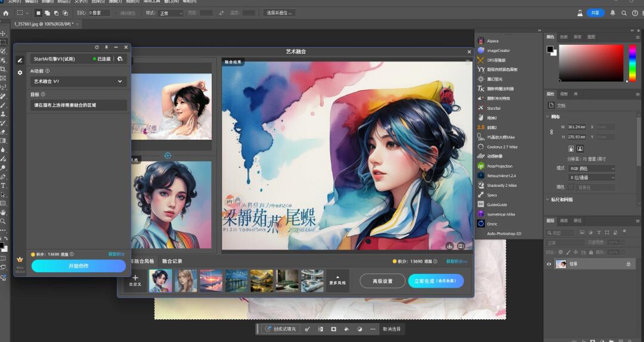Select new selection mode in options bar
The width and height of the screenshot is (644, 342).
point(38,13)
